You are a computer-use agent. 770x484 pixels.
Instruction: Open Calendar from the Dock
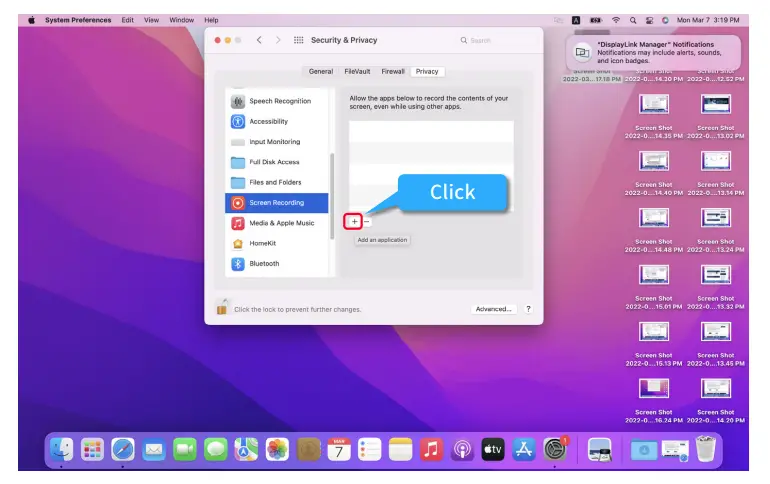pos(339,449)
